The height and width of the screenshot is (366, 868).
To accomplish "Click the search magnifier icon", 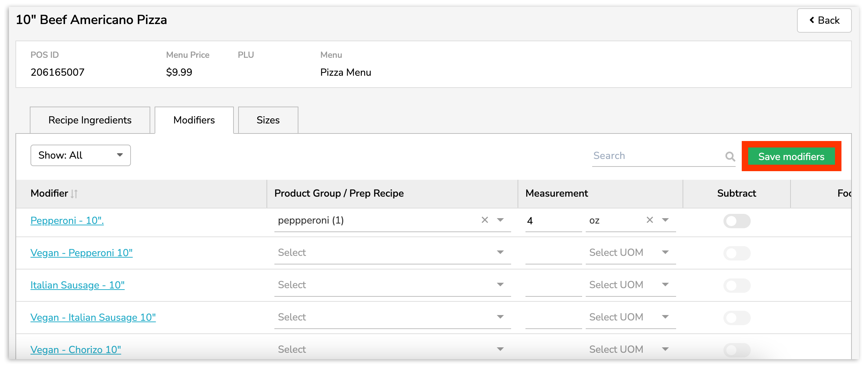I will tap(730, 156).
